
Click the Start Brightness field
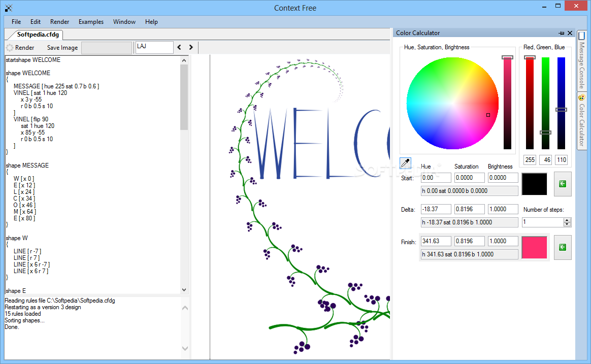(x=503, y=178)
